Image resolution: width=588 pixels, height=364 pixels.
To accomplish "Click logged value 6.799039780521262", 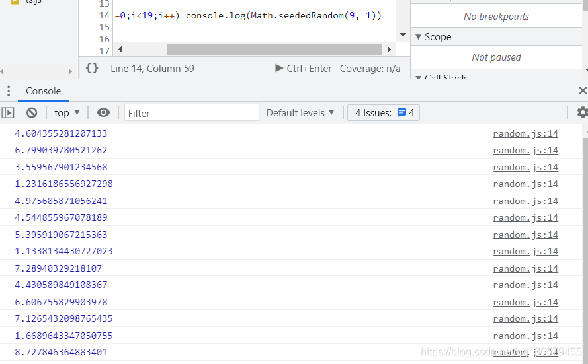I will [61, 150].
